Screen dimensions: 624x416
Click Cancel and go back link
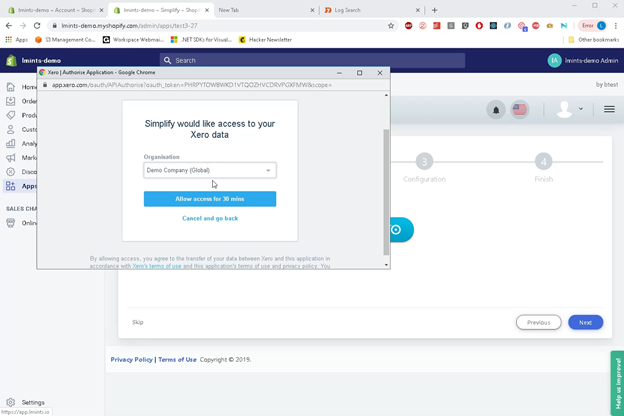(210, 218)
